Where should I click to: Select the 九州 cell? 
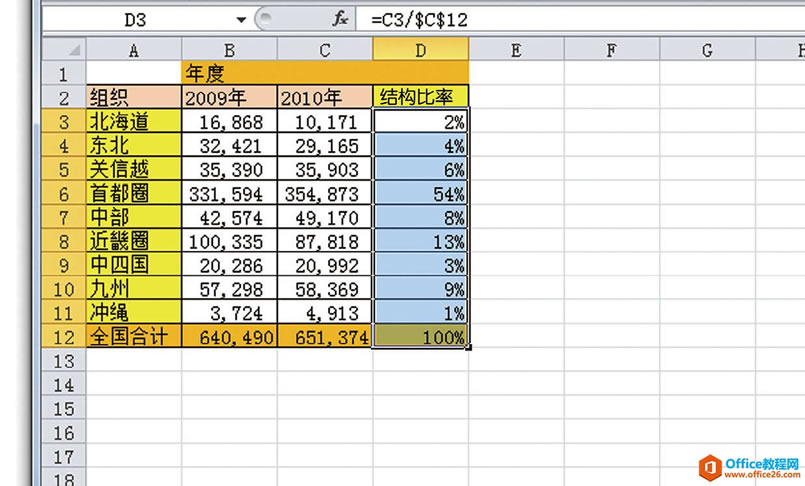[133, 289]
